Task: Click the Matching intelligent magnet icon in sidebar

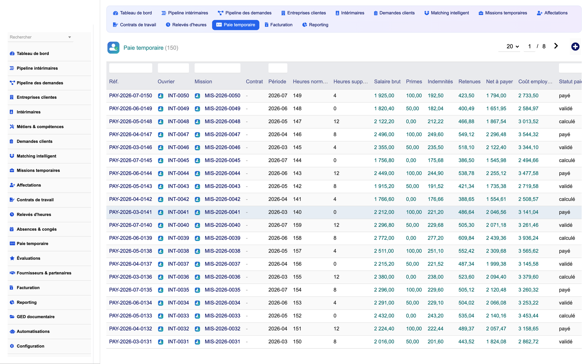Action: 12,156
